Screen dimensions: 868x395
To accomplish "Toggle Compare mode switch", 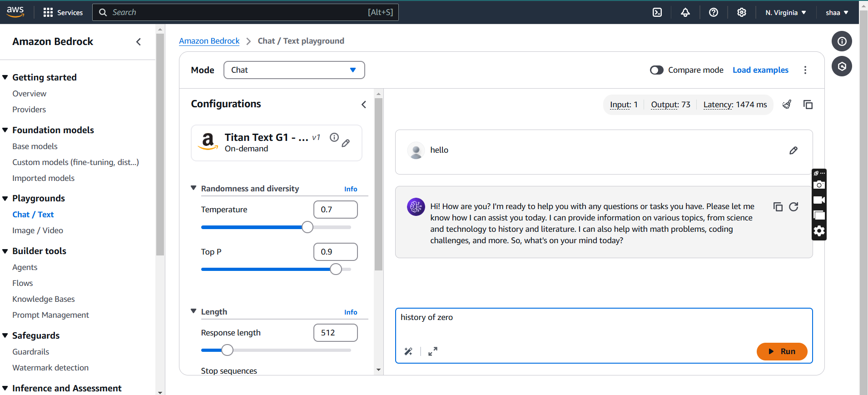I will click(x=657, y=70).
